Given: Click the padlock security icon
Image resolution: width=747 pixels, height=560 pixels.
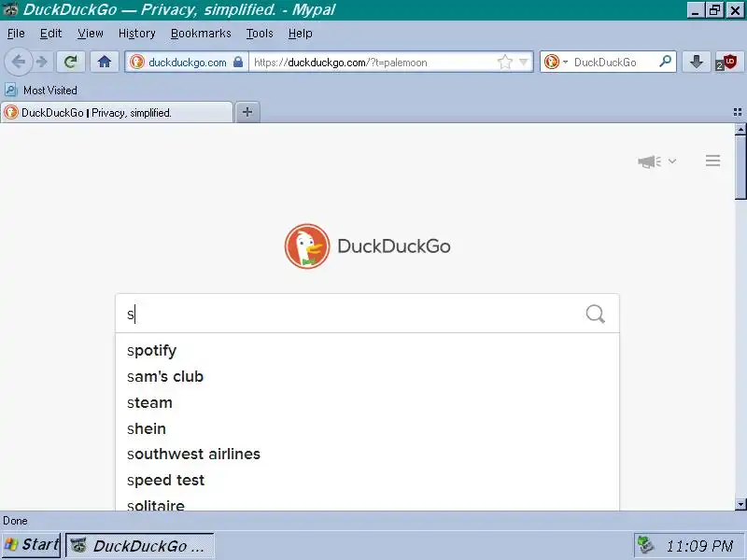Looking at the screenshot, I should tap(238, 62).
